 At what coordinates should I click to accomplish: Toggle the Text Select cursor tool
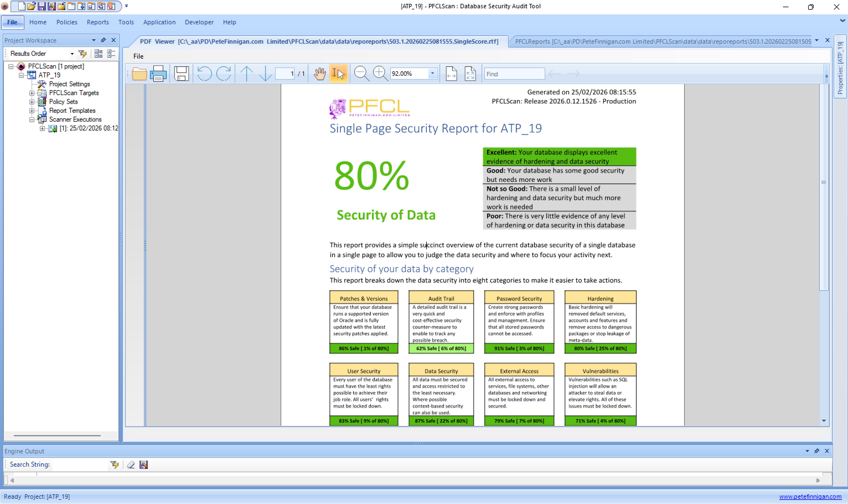[x=338, y=73]
